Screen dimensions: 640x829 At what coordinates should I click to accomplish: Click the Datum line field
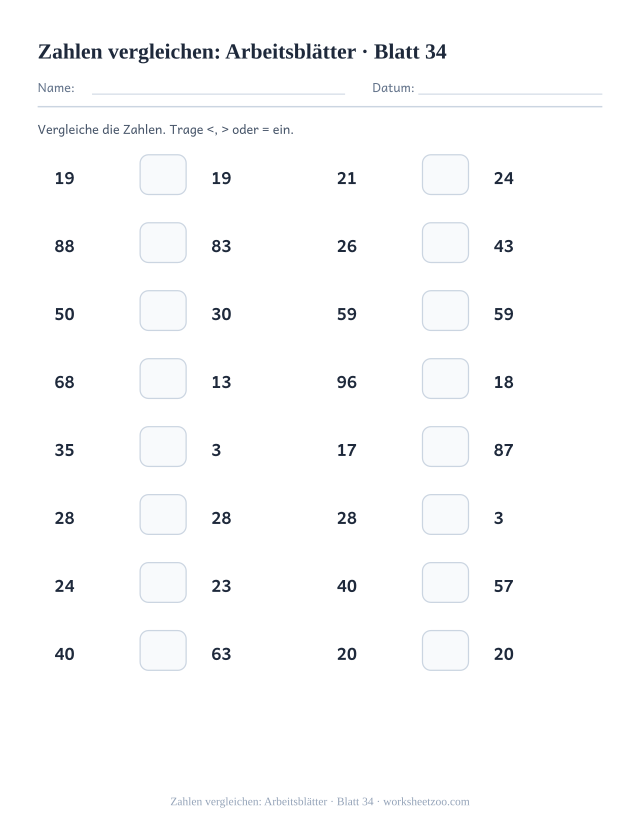click(x=510, y=89)
